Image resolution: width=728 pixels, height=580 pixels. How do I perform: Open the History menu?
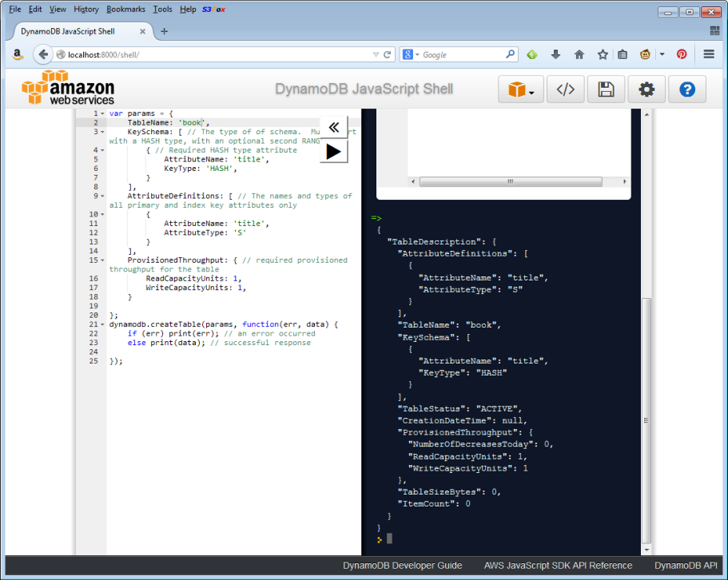(86, 9)
